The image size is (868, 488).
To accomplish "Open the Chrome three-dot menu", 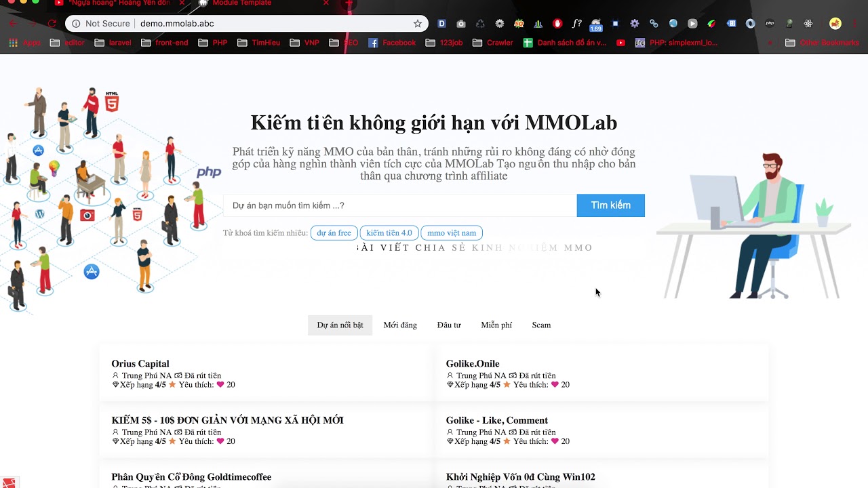I will [x=856, y=24].
